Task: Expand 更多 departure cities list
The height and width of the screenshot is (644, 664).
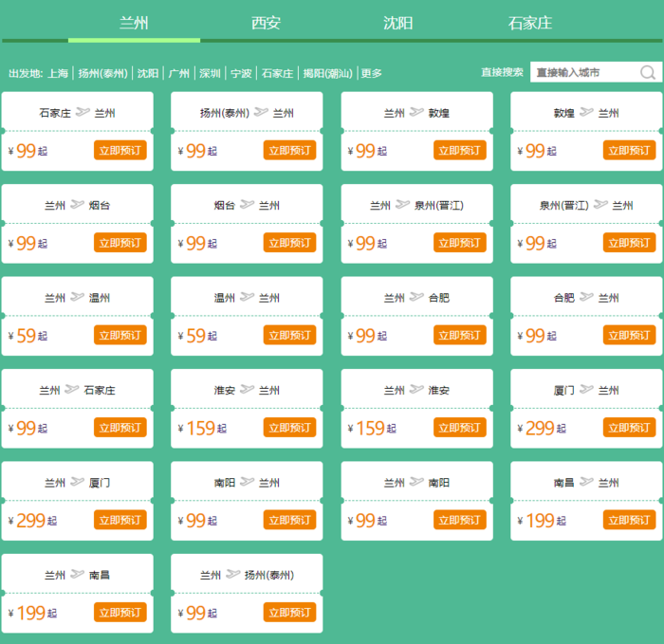Action: (x=371, y=73)
